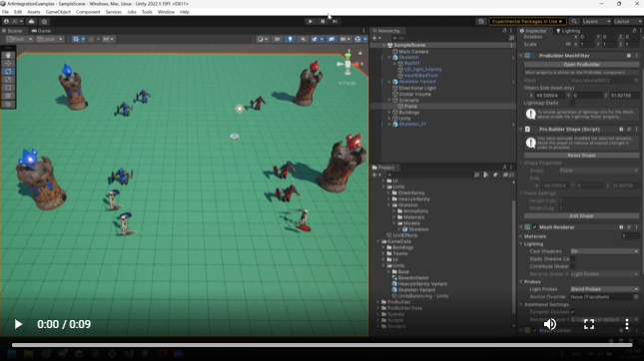Toggle scene lighting bulb button
Image resolution: width=644 pixels, height=361 pixels.
(x=290, y=39)
